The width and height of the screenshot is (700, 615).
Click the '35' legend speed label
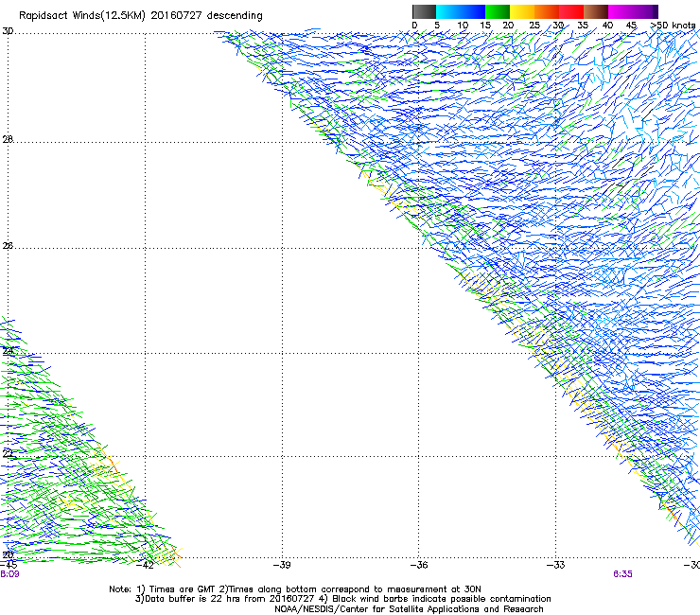[x=583, y=26]
